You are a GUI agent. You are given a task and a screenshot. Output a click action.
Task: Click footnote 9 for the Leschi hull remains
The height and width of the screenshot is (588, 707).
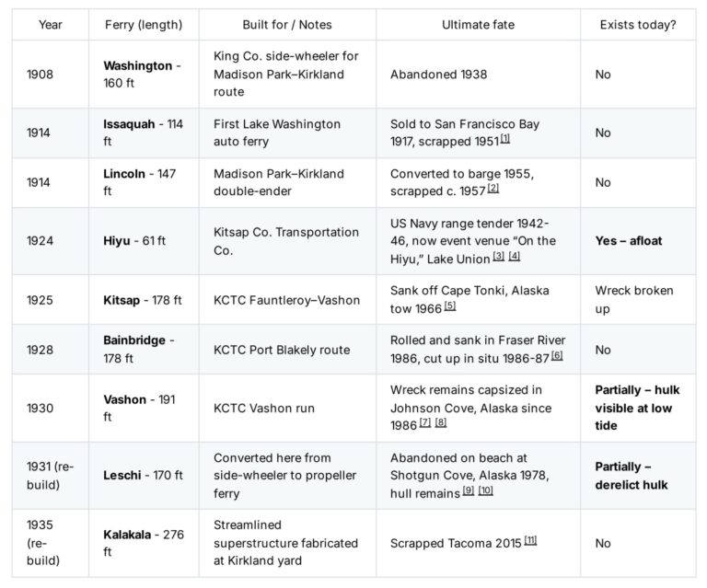pyautogui.click(x=468, y=492)
